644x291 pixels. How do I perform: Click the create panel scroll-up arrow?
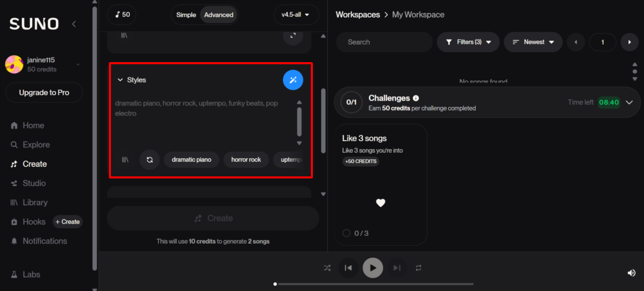323,36
